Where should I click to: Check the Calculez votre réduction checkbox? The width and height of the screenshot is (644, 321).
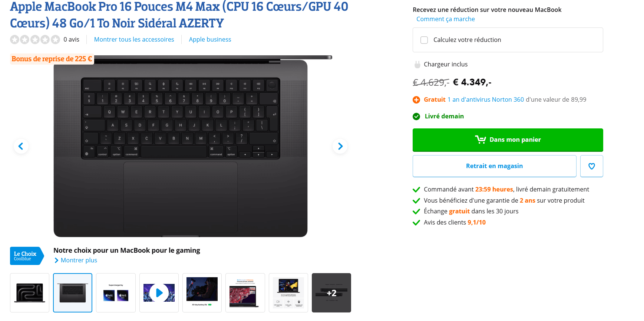click(x=424, y=40)
